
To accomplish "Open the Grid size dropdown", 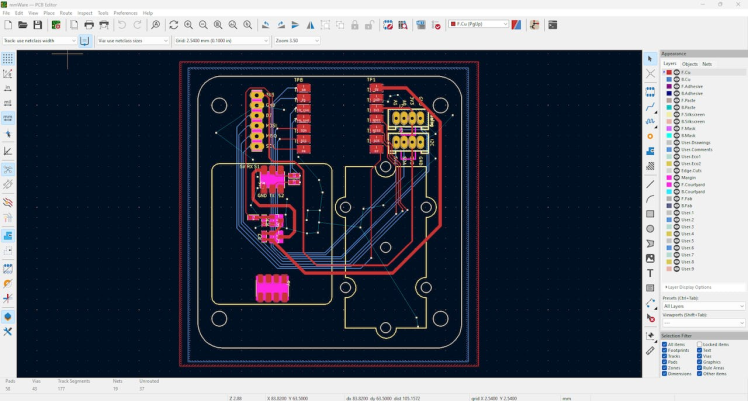I will [220, 40].
